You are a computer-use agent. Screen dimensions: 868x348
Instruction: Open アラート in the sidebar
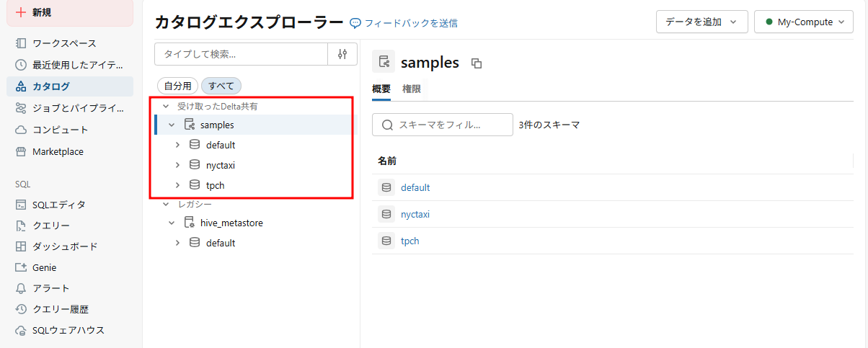coord(50,288)
